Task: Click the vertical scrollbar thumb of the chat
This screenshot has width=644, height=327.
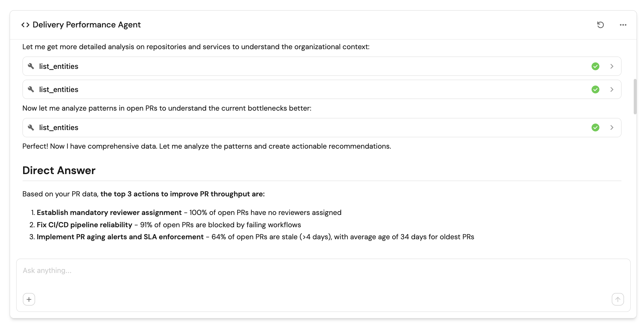Action: pos(635,97)
